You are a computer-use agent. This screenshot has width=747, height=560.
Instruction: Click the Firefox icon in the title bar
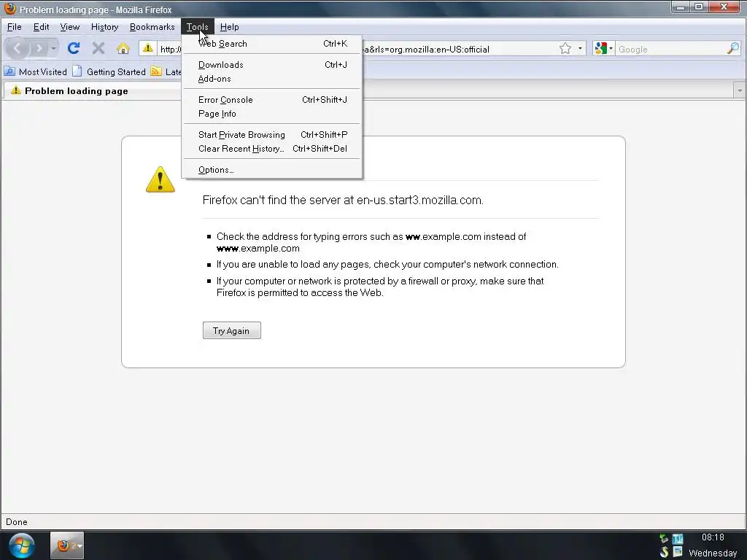pos(9,9)
